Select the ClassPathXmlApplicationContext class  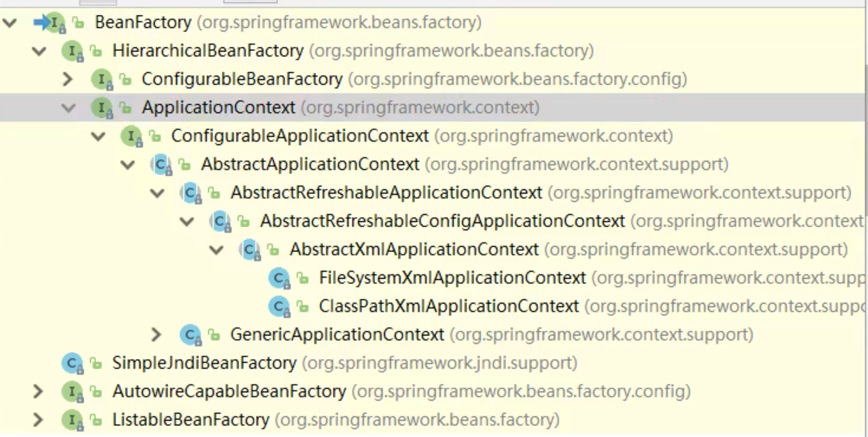[432, 306]
